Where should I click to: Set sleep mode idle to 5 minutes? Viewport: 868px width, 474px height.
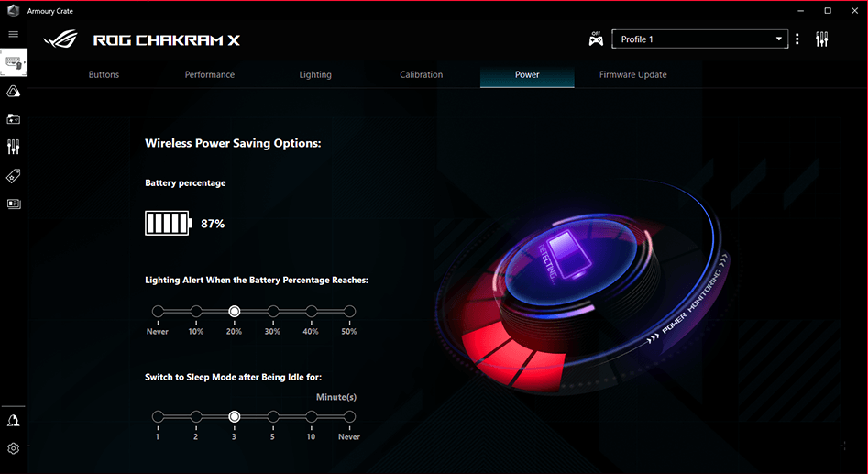(x=273, y=416)
